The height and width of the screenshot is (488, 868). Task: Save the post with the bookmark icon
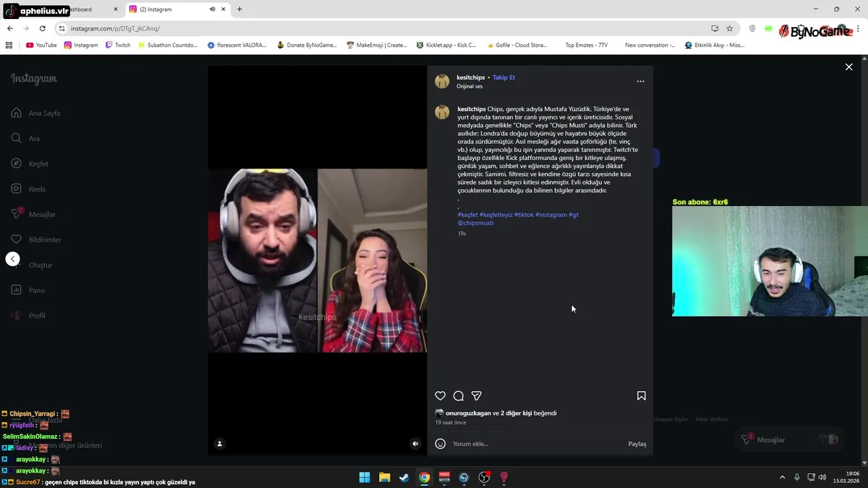click(642, 396)
